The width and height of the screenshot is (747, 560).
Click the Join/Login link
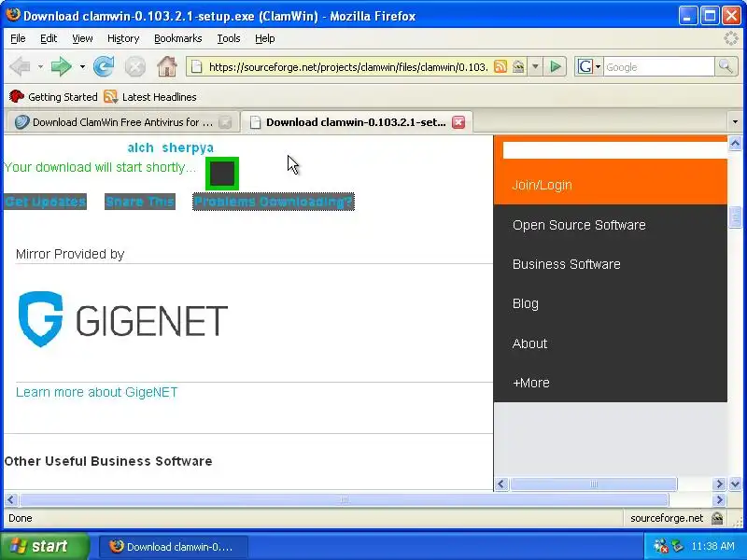pyautogui.click(x=542, y=185)
